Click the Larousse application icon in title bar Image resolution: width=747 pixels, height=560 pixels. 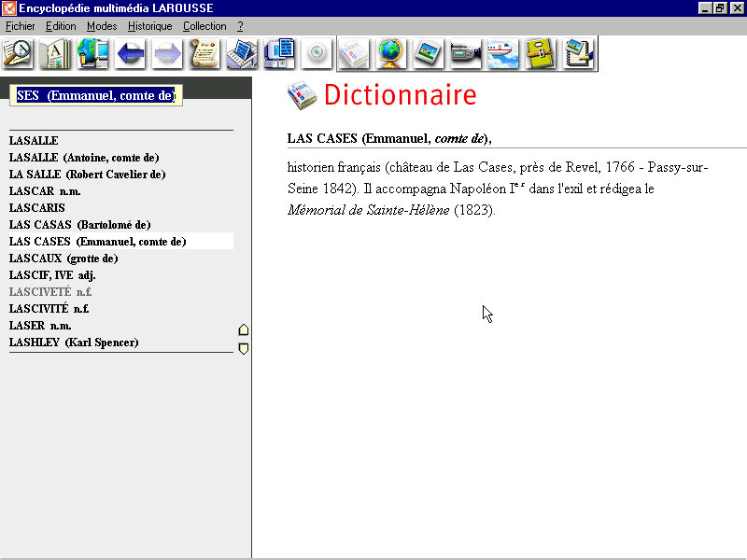pyautogui.click(x=8, y=8)
